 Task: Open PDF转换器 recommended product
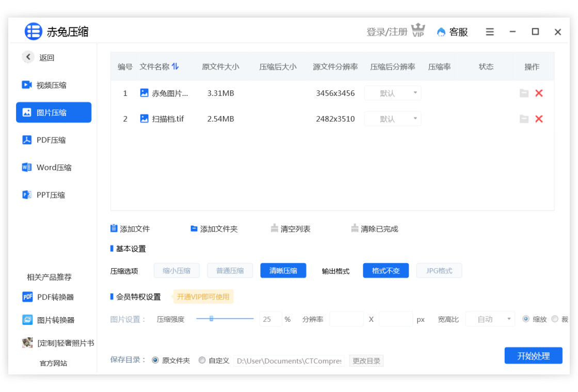[48, 297]
